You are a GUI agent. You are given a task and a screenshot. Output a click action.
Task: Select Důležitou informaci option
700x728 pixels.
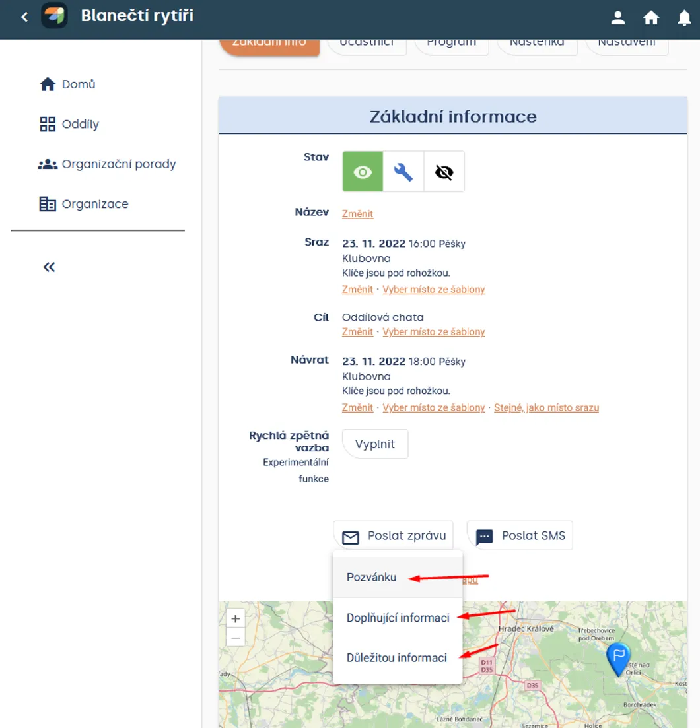pyautogui.click(x=398, y=657)
